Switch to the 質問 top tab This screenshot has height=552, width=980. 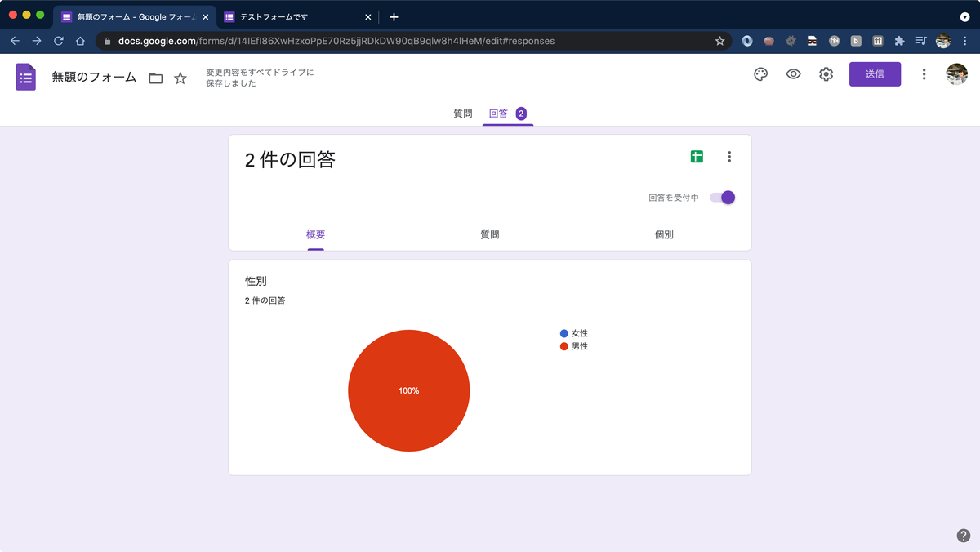463,114
